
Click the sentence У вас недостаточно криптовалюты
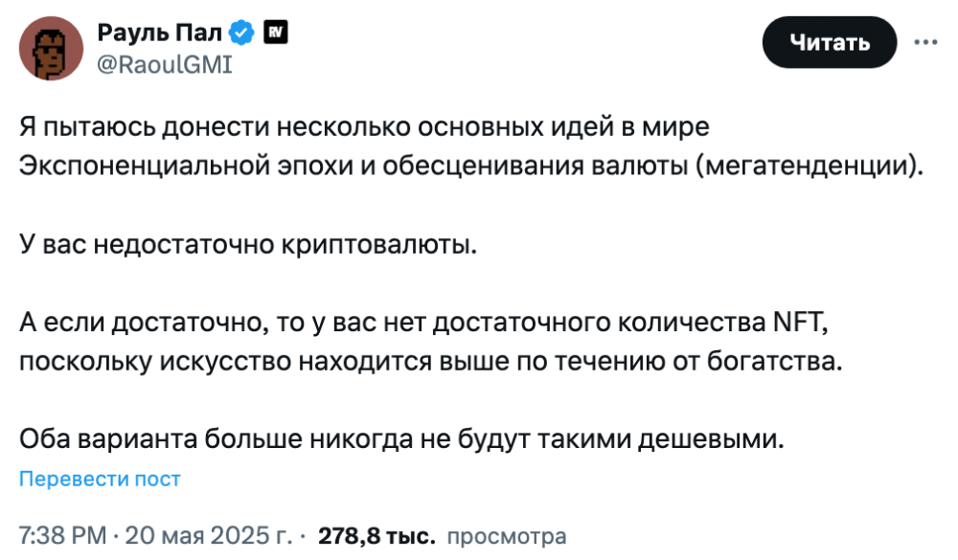247,244
